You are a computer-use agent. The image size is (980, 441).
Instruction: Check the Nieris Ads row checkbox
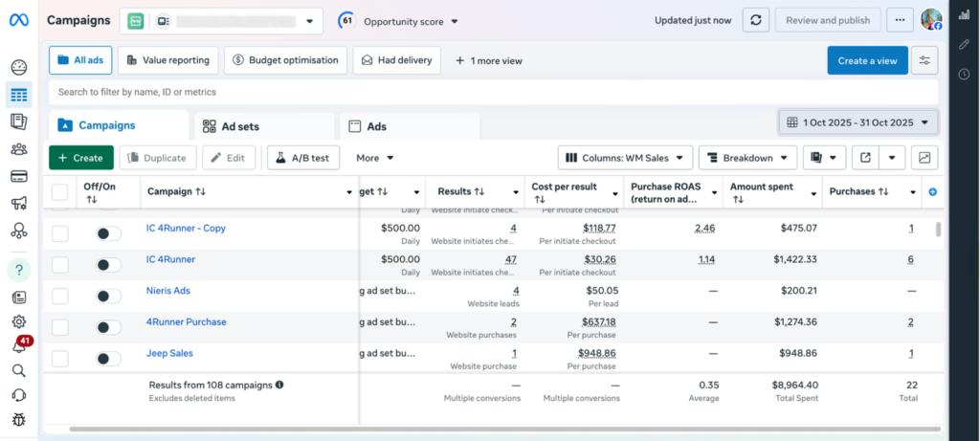coord(60,297)
